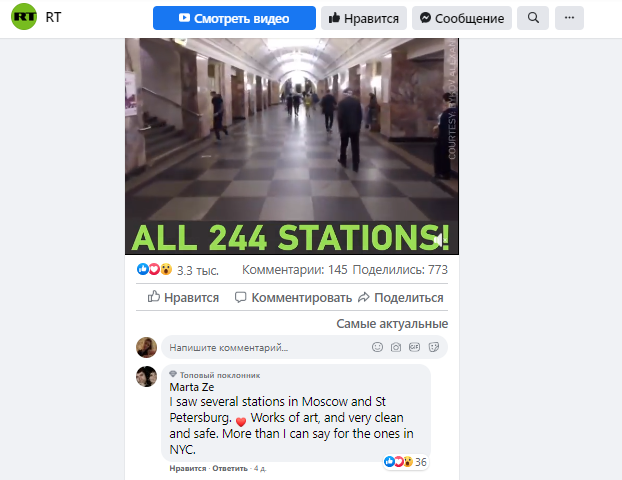622x480 pixels.
Task: Click the Смотреть видео button
Action: pyautogui.click(x=234, y=18)
